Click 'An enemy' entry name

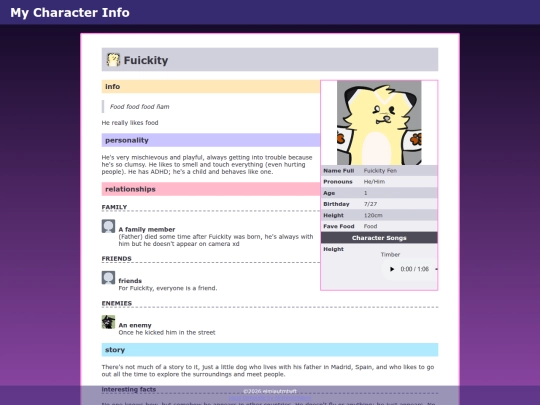coord(135,325)
